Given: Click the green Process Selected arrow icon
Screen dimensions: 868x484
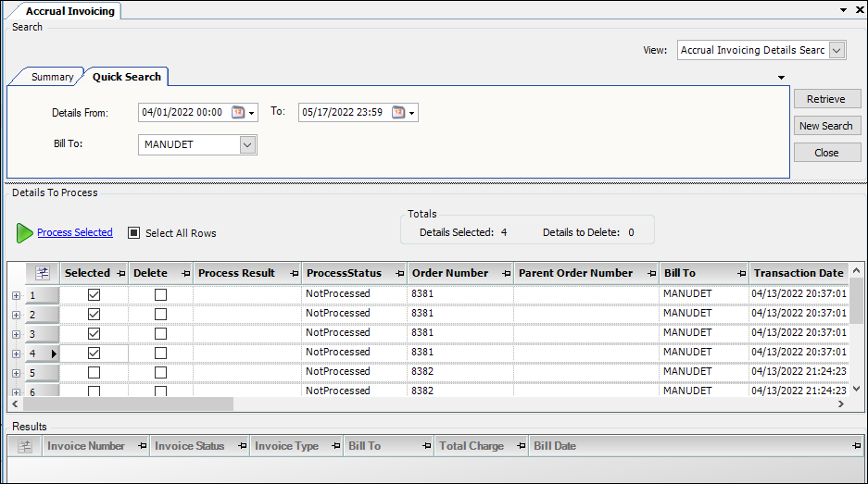Looking at the screenshot, I should (24, 233).
